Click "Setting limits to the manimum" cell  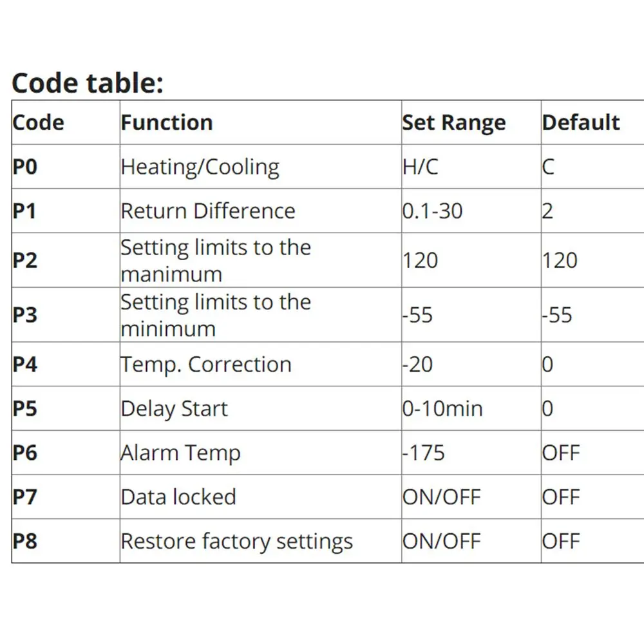(216, 260)
